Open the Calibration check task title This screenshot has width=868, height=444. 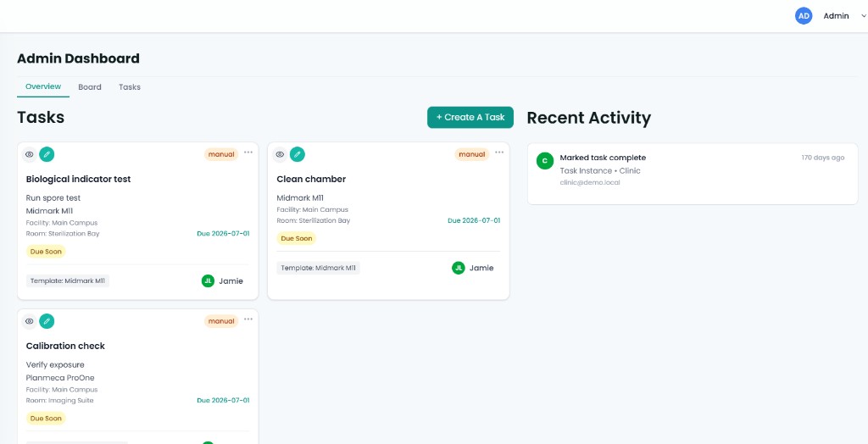pyautogui.click(x=65, y=346)
